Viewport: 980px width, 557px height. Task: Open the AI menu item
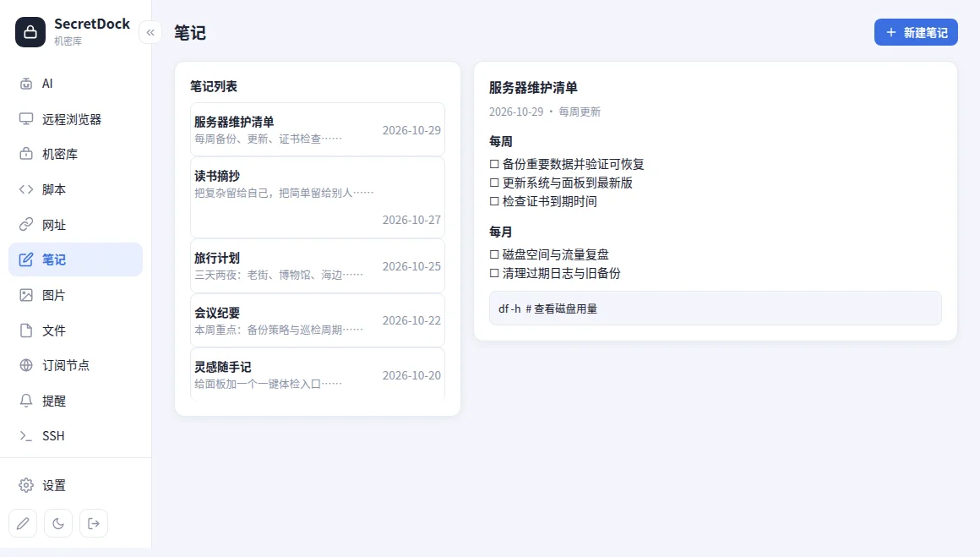(x=76, y=84)
